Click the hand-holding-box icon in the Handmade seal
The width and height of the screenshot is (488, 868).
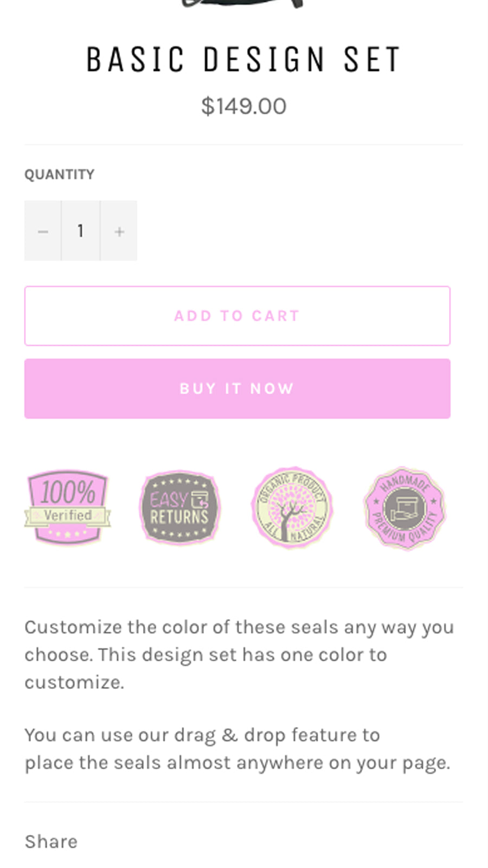404,509
